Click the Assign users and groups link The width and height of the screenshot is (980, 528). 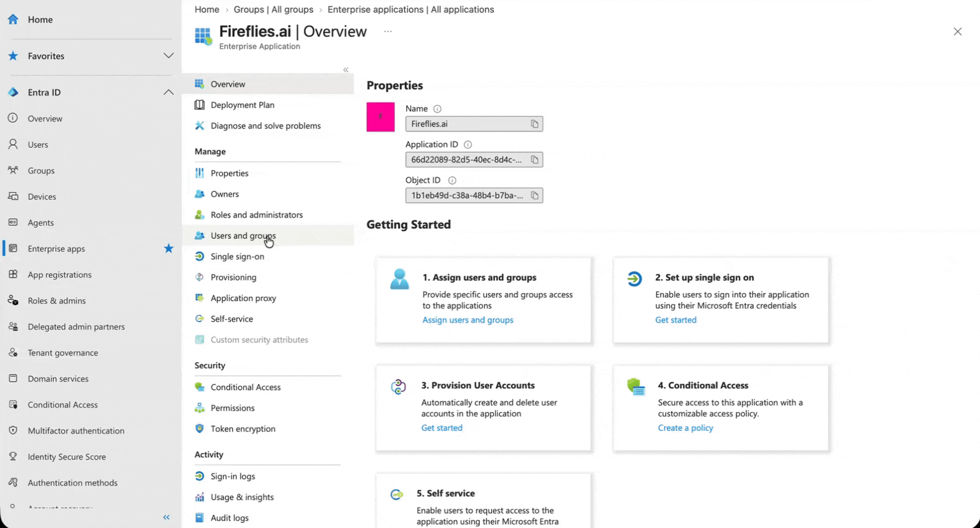pyautogui.click(x=468, y=320)
